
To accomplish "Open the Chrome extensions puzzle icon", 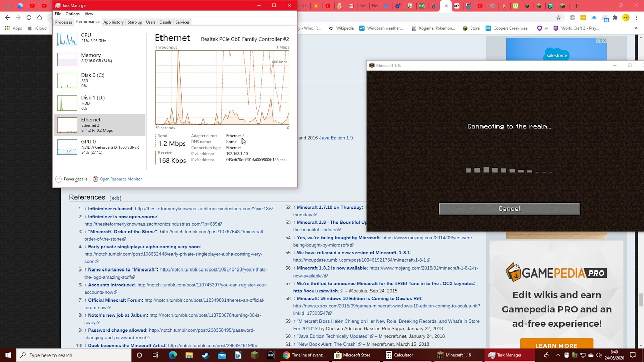I will point(615,17).
